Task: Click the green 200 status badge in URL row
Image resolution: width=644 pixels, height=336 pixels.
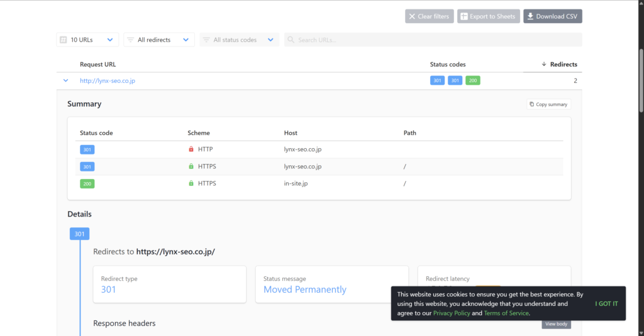Action: (472, 80)
